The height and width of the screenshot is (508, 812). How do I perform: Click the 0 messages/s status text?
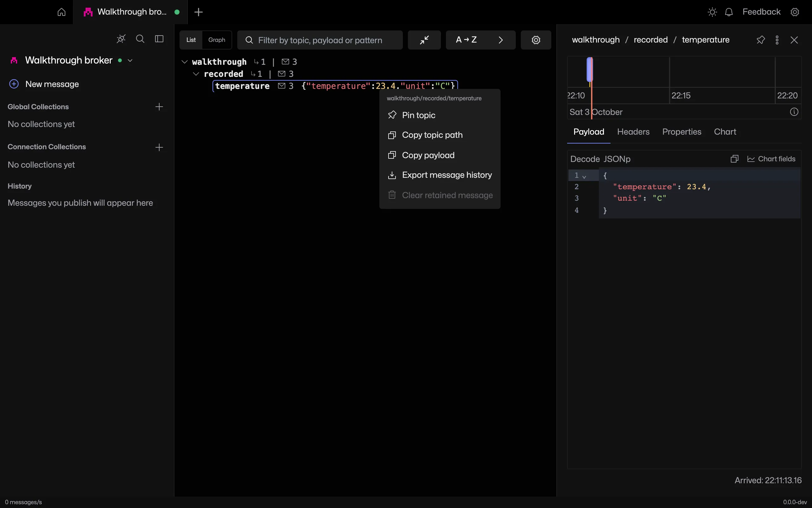pyautogui.click(x=23, y=502)
